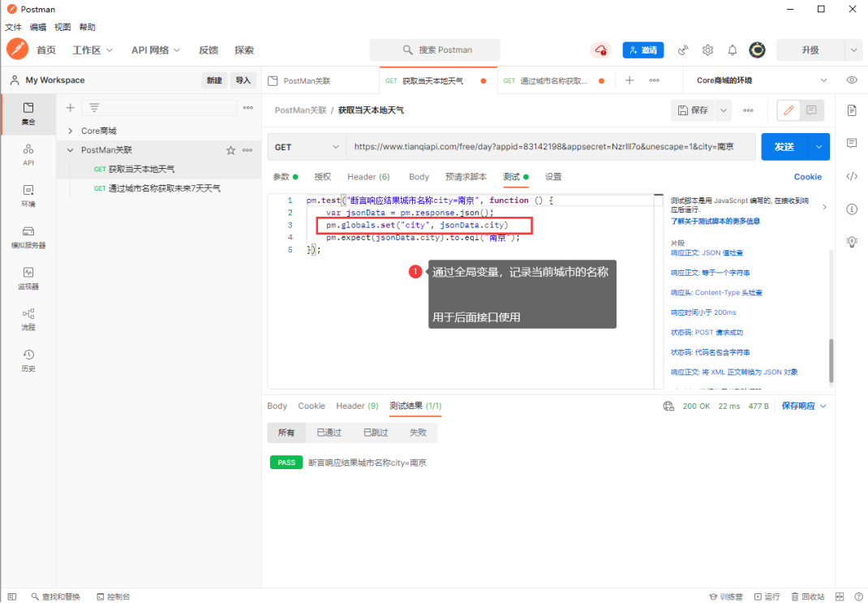Click the filter icon in collections search
The width and height of the screenshot is (868, 603).
(x=94, y=107)
